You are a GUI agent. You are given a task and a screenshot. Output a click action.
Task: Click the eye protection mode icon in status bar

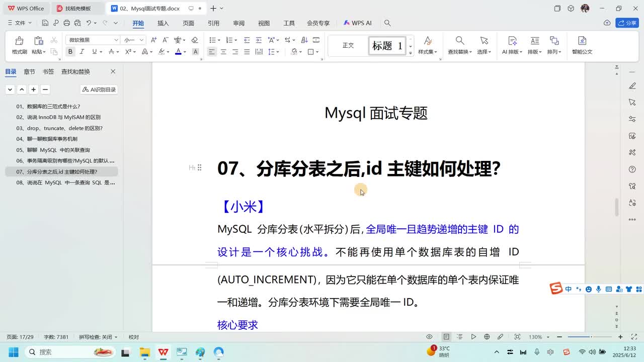click(429, 337)
